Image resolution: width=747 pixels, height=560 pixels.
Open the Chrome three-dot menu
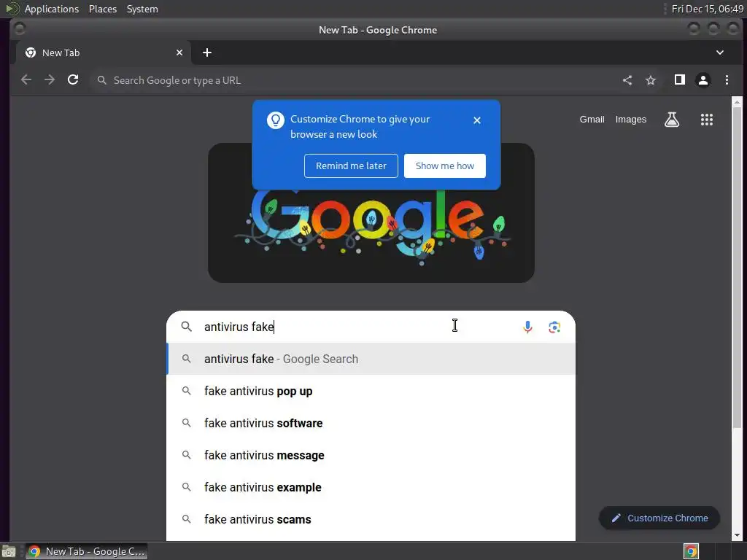pyautogui.click(x=727, y=80)
